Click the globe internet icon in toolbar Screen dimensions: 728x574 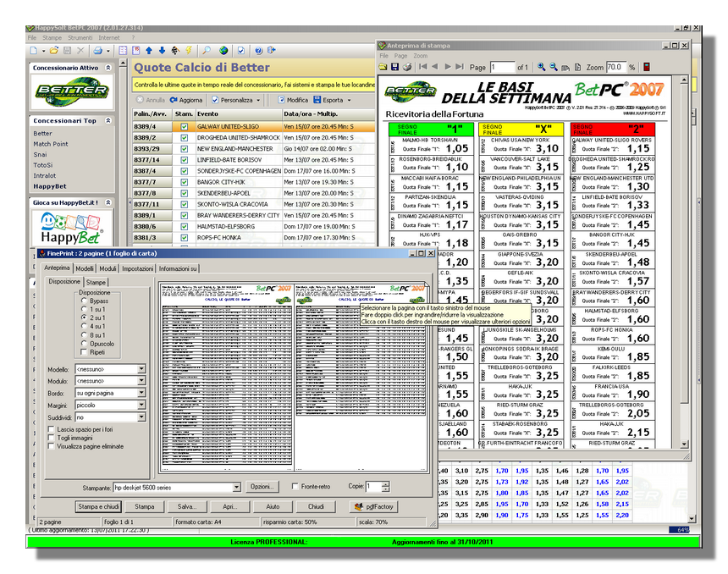[223, 50]
